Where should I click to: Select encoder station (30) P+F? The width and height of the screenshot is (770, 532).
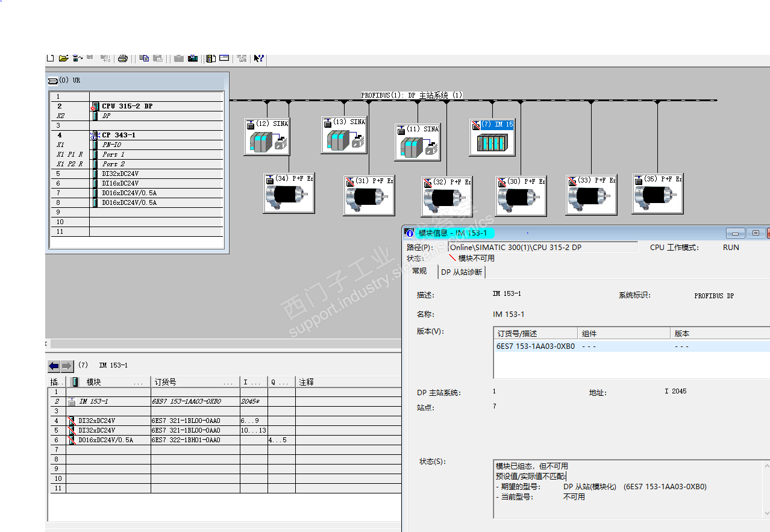click(x=521, y=196)
